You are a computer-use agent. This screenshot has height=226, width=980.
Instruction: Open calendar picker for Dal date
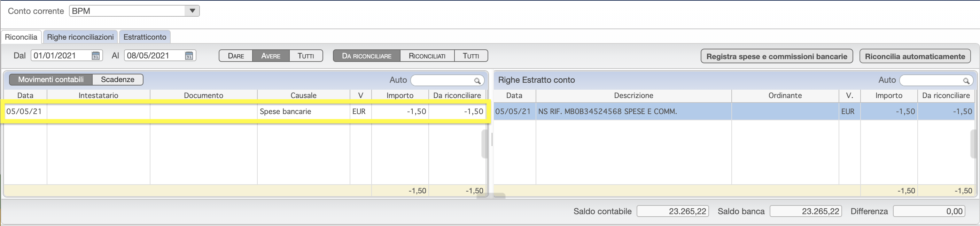click(x=96, y=55)
